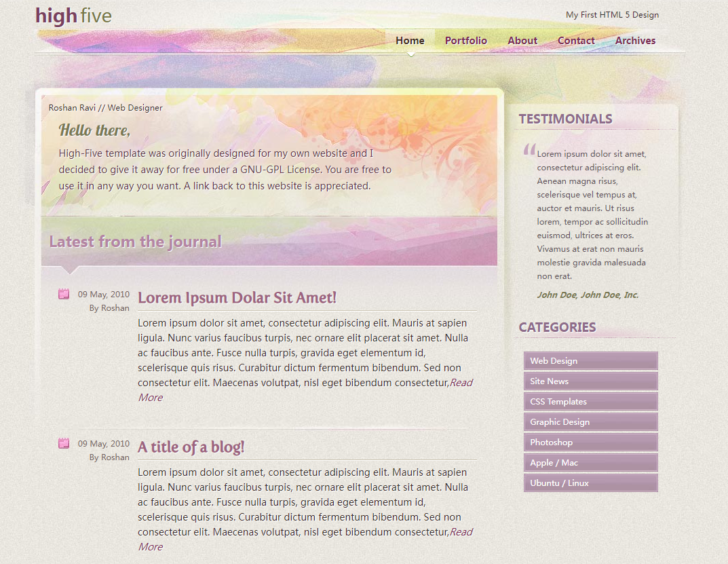This screenshot has width=728, height=564.
Task: Open the Ubuntu / Linux category
Action: [590, 483]
